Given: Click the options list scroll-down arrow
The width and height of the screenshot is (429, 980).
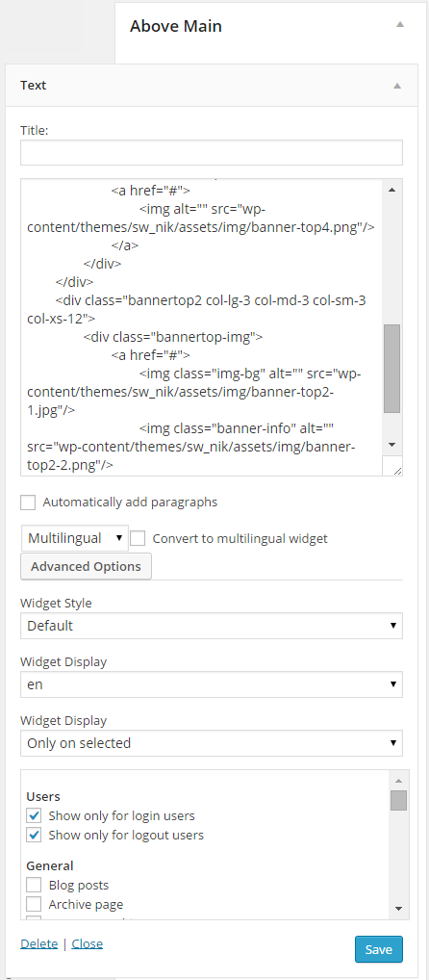Looking at the screenshot, I should coord(398,908).
